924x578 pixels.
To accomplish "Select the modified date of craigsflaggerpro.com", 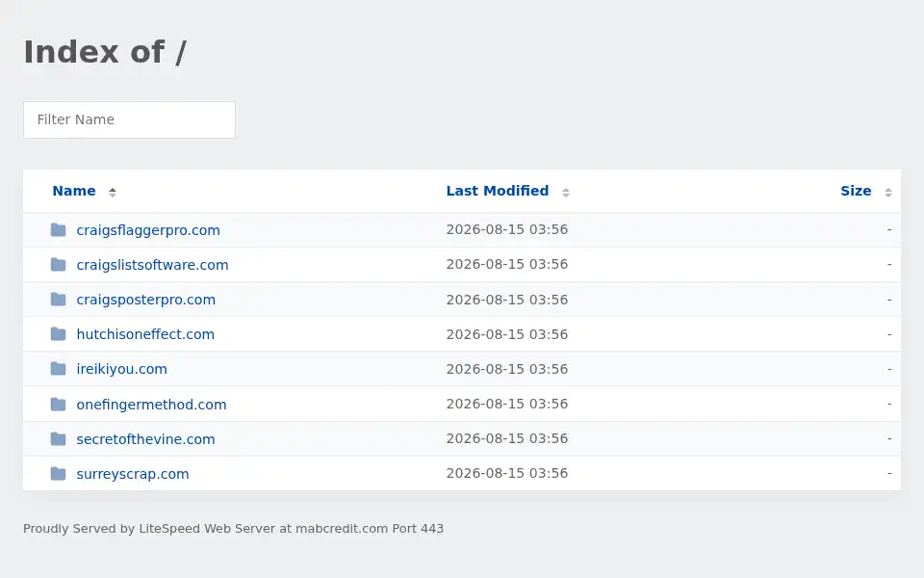I will pyautogui.click(x=507, y=229).
